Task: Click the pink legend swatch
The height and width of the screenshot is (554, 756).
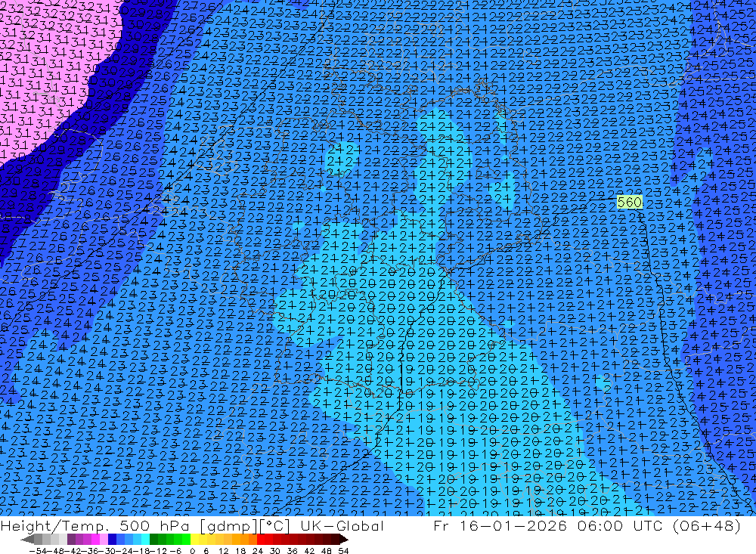Action: 104,540
